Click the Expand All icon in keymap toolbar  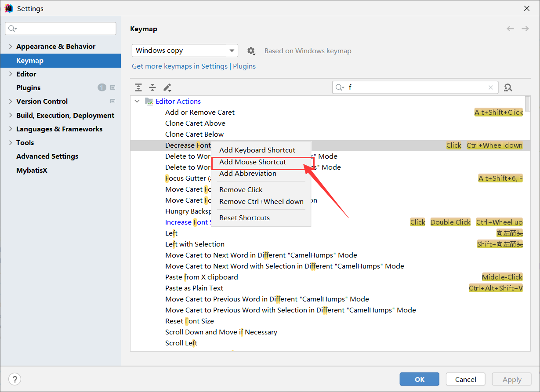pyautogui.click(x=138, y=87)
